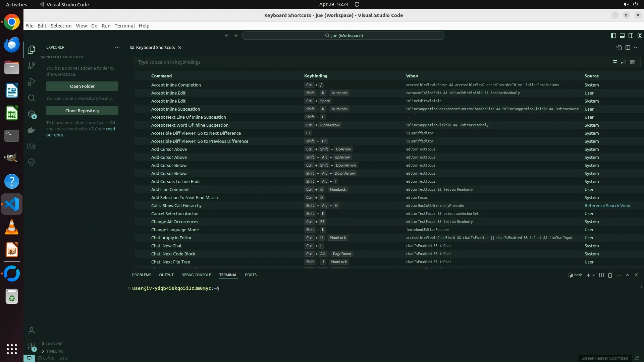The width and height of the screenshot is (644, 362).
Task: Open the Source Control view
Action: [x=32, y=66]
